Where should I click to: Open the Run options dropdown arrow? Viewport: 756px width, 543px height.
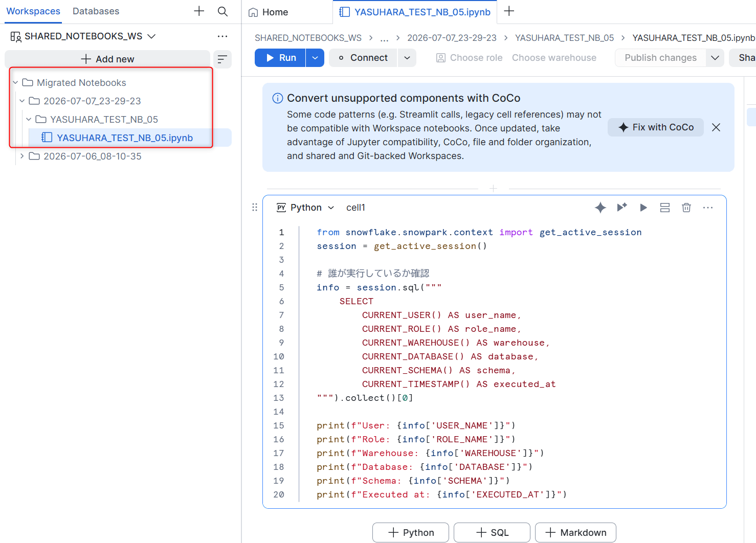click(315, 58)
